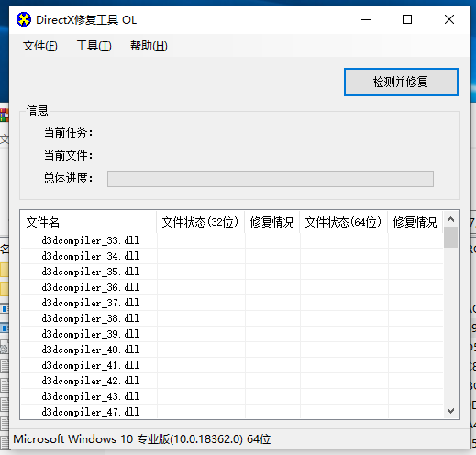The height and width of the screenshot is (455, 476).
Task: Click the file list scroll down arrow
Action: (450, 411)
